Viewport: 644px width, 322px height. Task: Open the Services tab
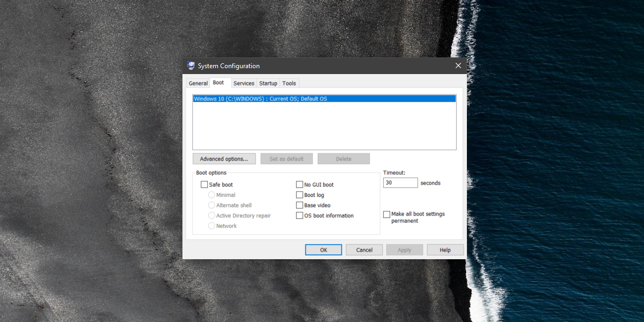244,83
